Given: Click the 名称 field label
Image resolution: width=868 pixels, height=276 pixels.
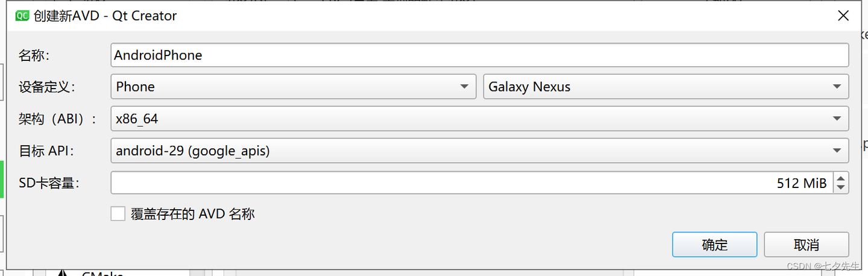Looking at the screenshot, I should click(x=34, y=55).
